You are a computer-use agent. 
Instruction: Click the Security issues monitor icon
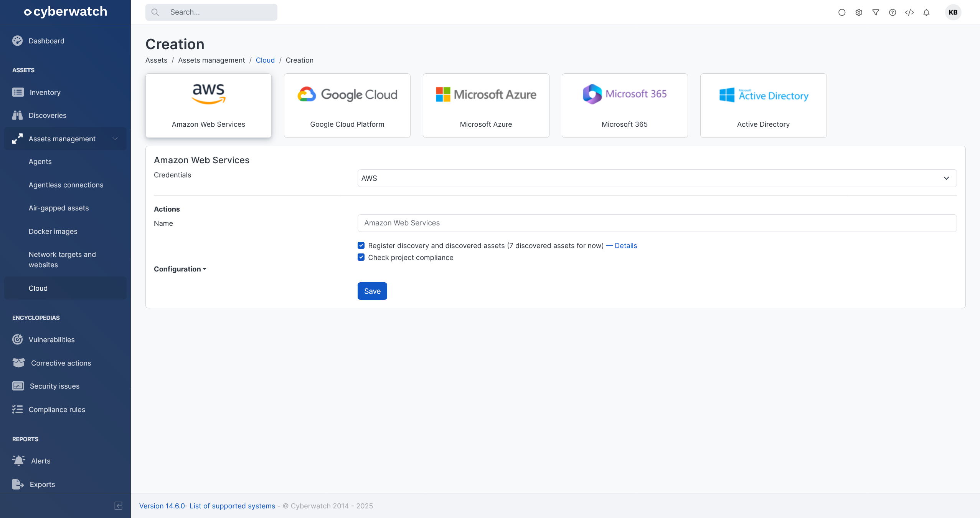pyautogui.click(x=18, y=386)
